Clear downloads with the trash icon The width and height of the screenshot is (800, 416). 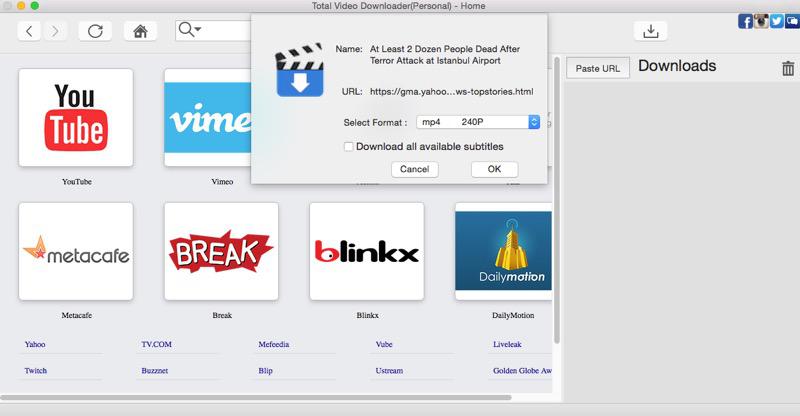click(x=788, y=68)
